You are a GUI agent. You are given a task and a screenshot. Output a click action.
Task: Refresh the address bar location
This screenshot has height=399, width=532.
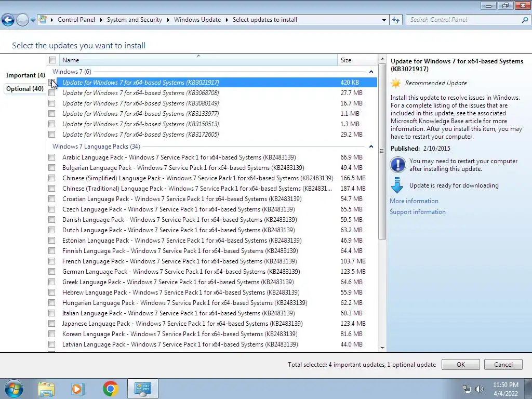[x=395, y=20]
